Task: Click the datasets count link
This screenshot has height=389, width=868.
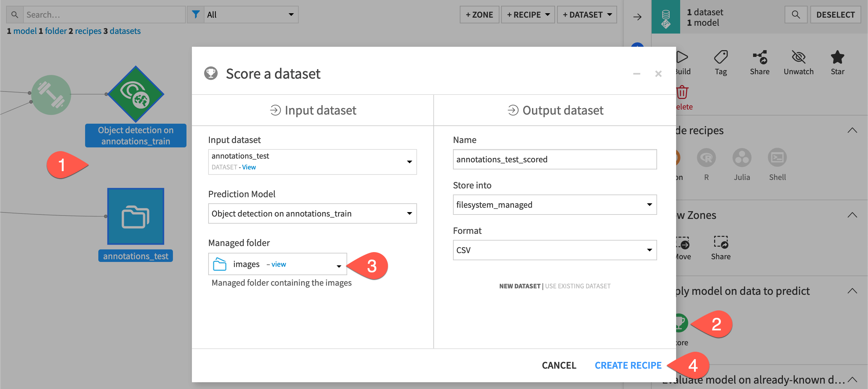Action: click(125, 31)
